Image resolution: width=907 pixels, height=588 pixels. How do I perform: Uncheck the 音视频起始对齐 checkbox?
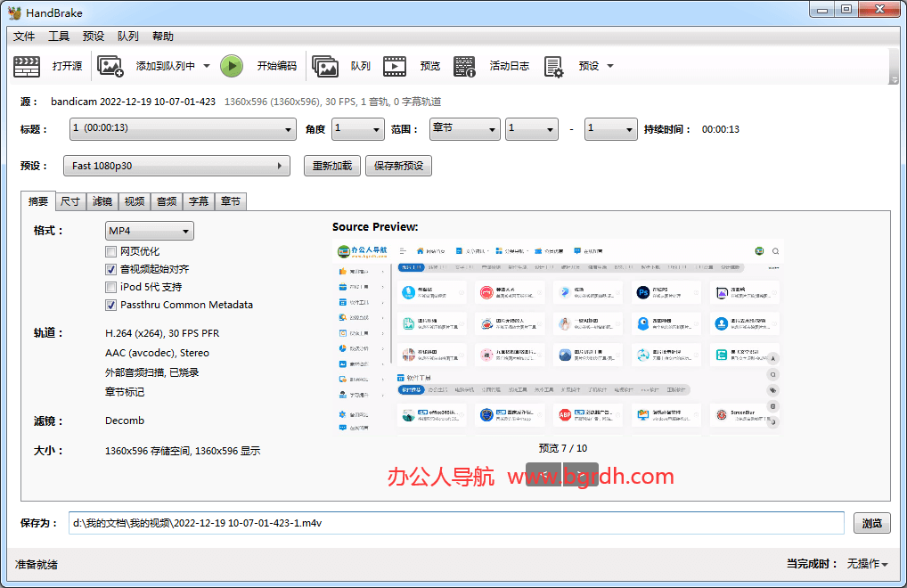(111, 269)
